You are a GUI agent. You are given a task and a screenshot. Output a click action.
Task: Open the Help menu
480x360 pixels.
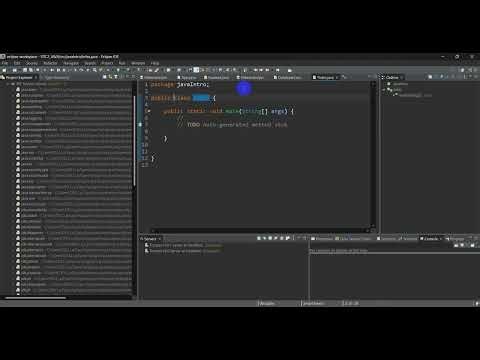[155, 63]
